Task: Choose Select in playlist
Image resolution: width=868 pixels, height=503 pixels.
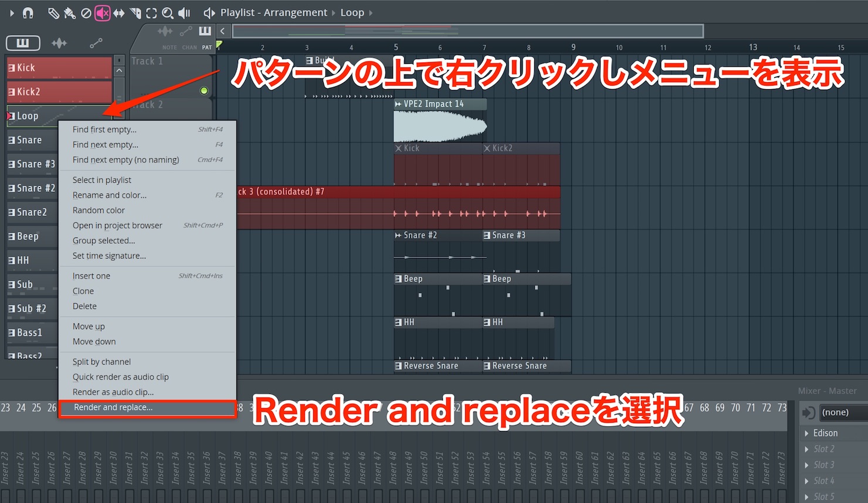Action: tap(147, 180)
